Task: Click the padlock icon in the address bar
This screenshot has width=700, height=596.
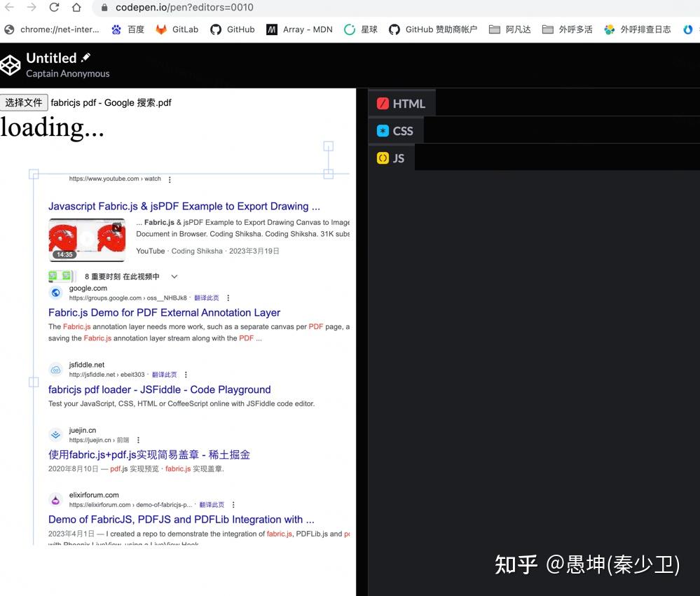Action: click(x=104, y=8)
